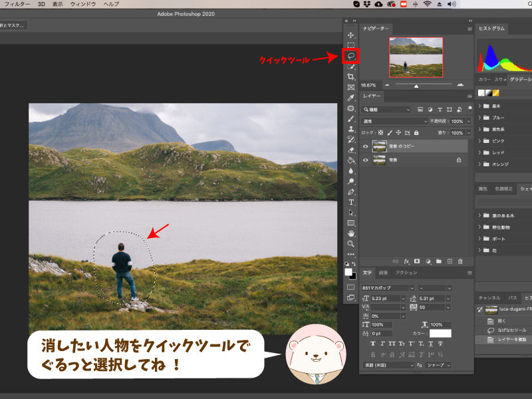This screenshot has width=532, height=399.
Task: Select the Paint Bucket tool
Action: point(351,160)
